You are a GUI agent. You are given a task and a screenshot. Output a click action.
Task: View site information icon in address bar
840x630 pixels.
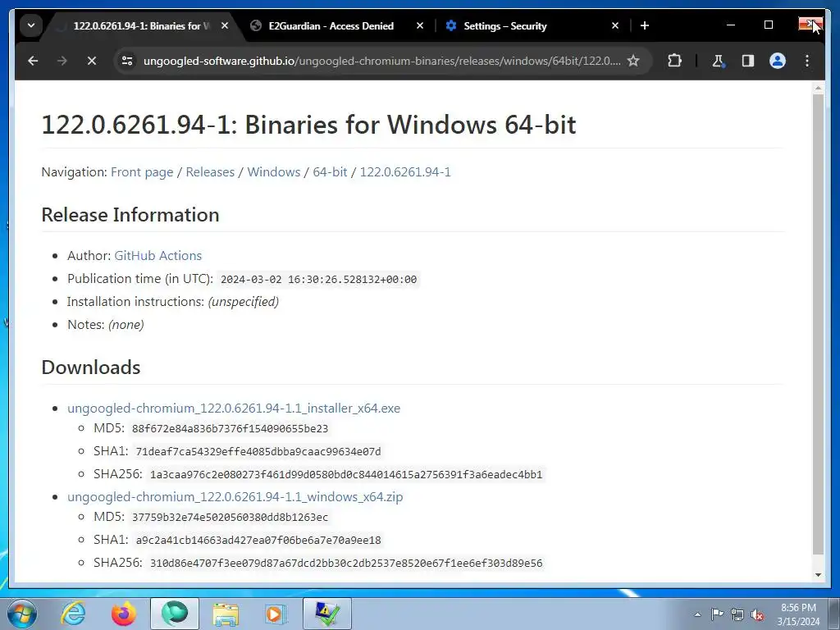[127, 61]
